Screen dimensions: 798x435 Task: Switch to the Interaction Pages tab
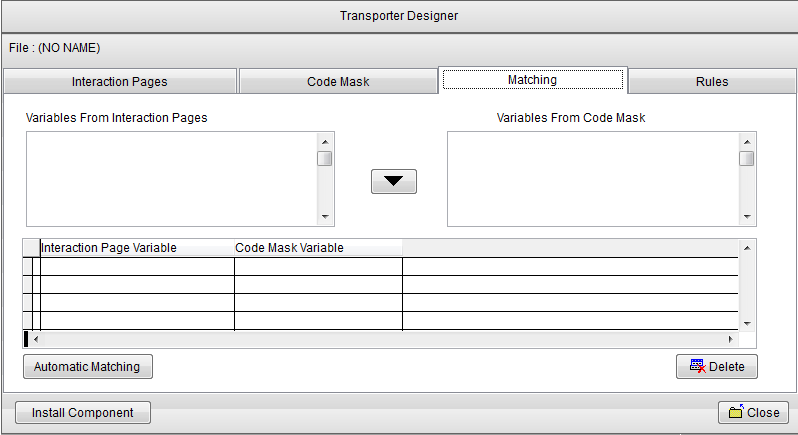(x=120, y=81)
